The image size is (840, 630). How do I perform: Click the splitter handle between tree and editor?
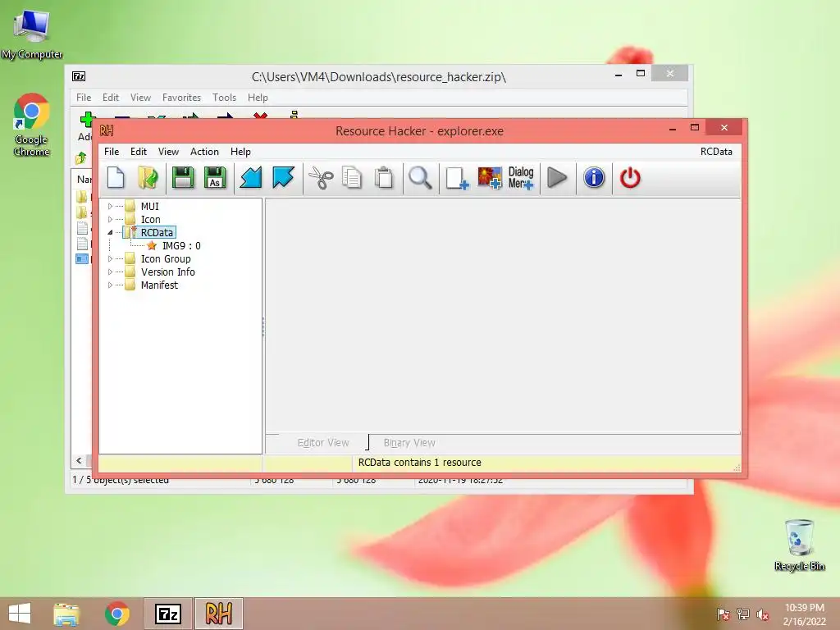[263, 326]
